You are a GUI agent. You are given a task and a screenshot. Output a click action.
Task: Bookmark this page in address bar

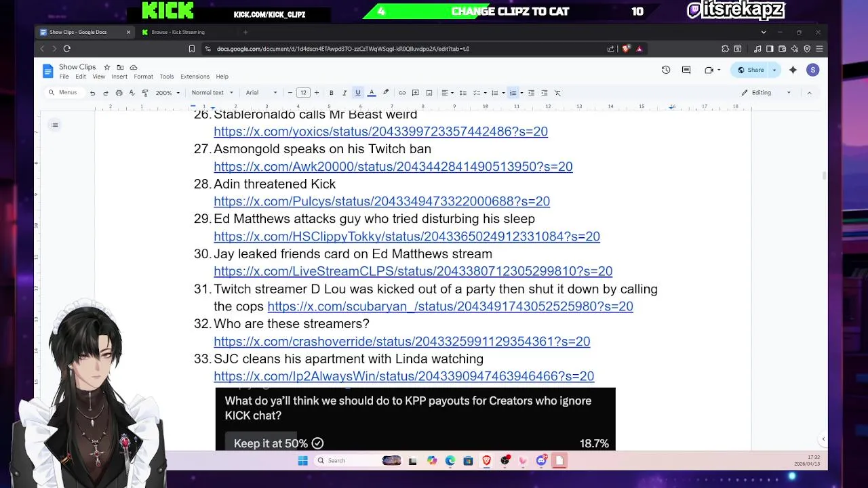click(192, 49)
